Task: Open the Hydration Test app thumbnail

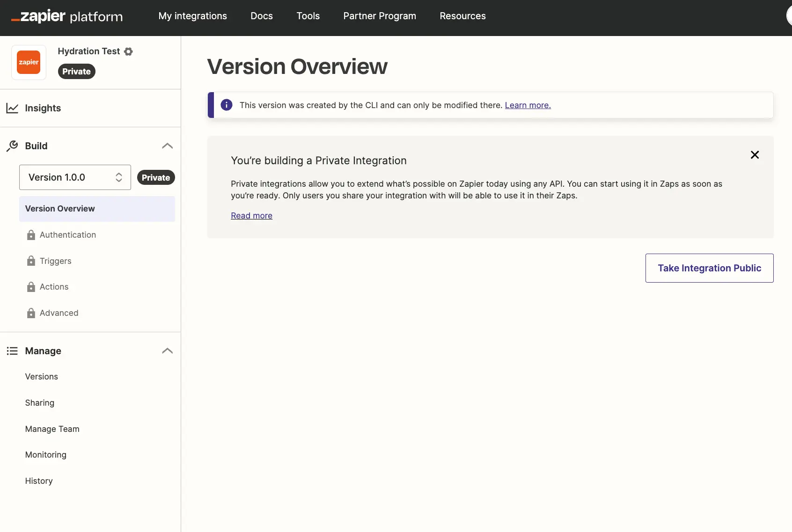Action: (29, 62)
